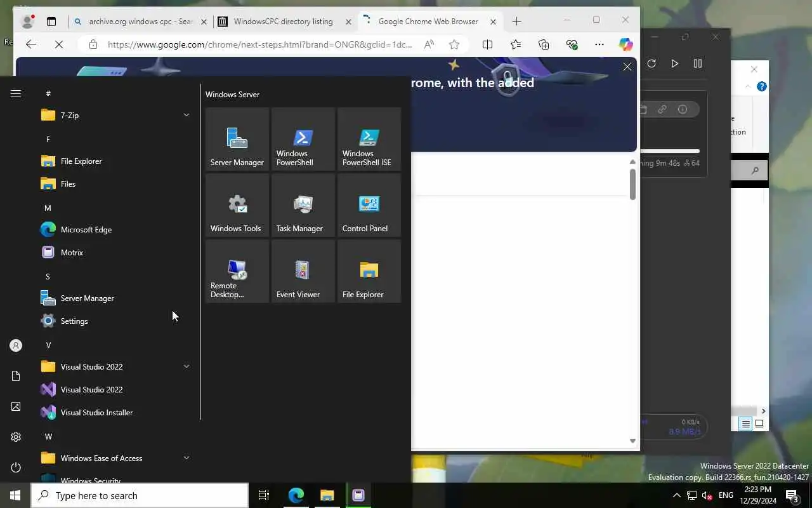Open Visual Studio Installer
This screenshot has height=508, width=812.
tap(115, 413)
